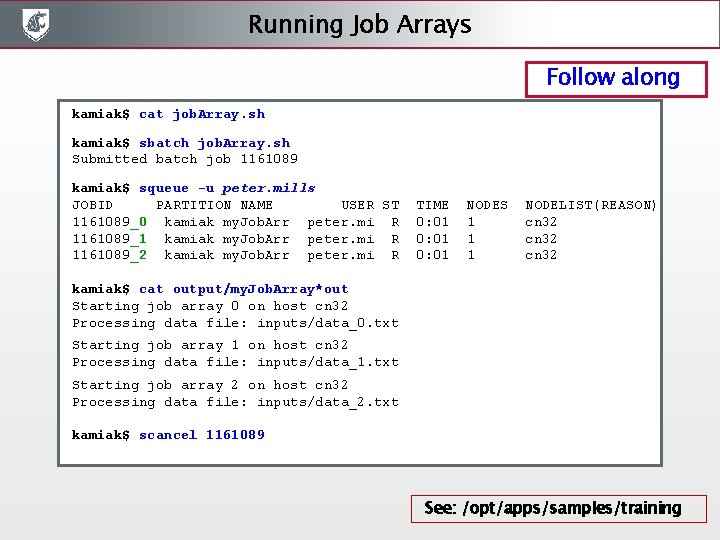The width and height of the screenshot is (720, 540).
Task: Click the USER column header
Action: 358,205
